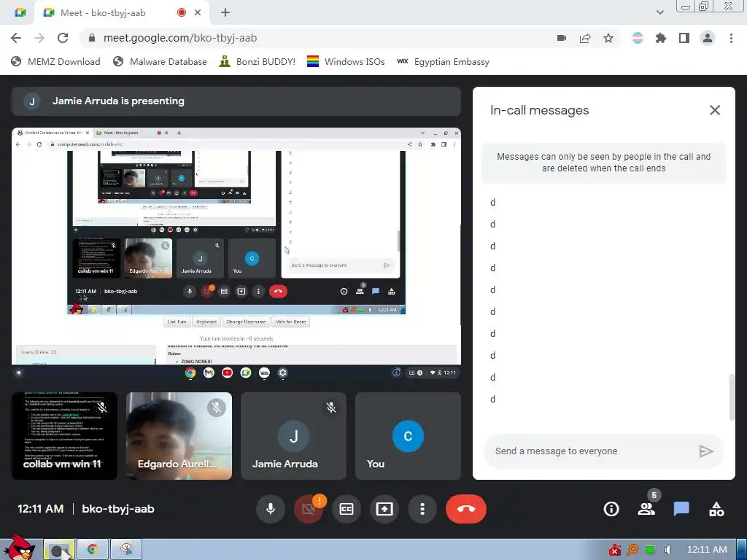The width and height of the screenshot is (747, 560).
Task: Turn on captions with CC button
Action: (347, 509)
